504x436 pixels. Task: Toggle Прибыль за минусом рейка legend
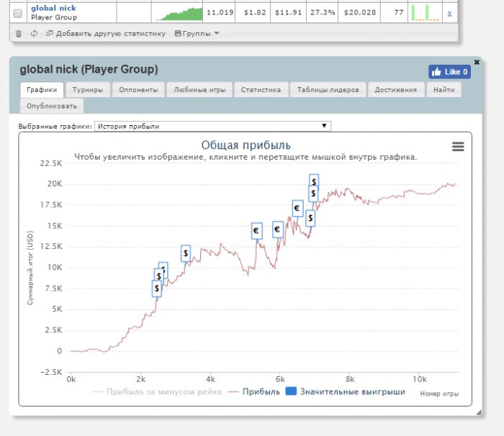tap(157, 391)
